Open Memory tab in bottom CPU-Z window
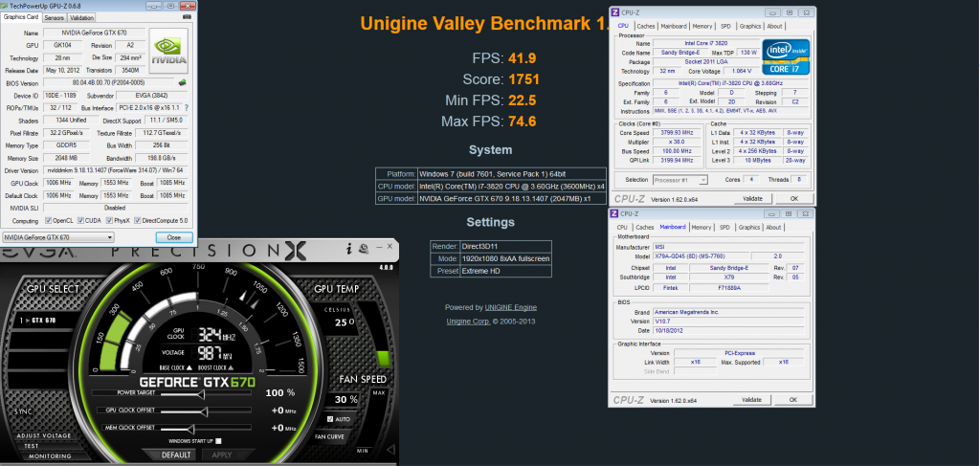This screenshot has width=980, height=466. tap(702, 228)
